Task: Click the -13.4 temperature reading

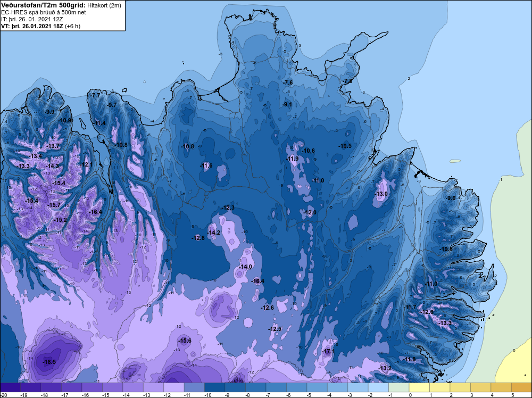Action: coord(36,156)
